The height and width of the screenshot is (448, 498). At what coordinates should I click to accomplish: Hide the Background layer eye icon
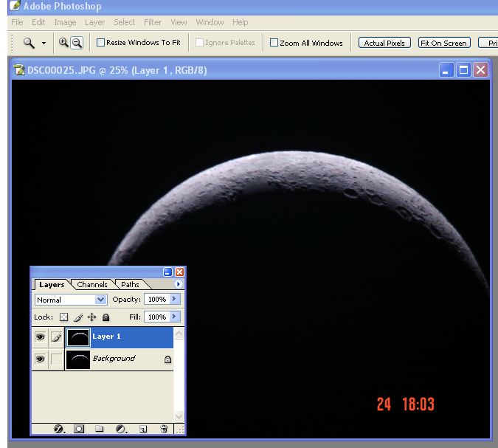point(40,359)
